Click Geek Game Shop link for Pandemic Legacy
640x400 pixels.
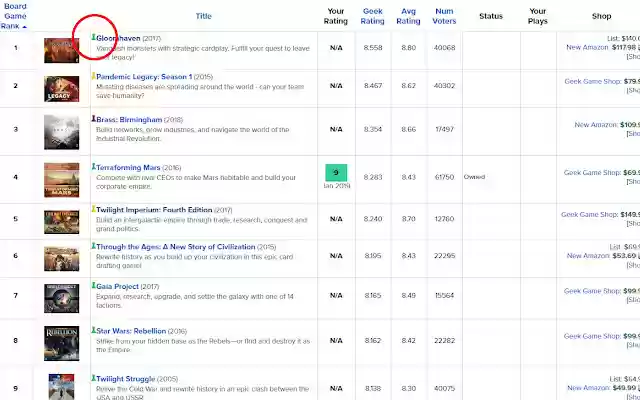[x=593, y=81]
